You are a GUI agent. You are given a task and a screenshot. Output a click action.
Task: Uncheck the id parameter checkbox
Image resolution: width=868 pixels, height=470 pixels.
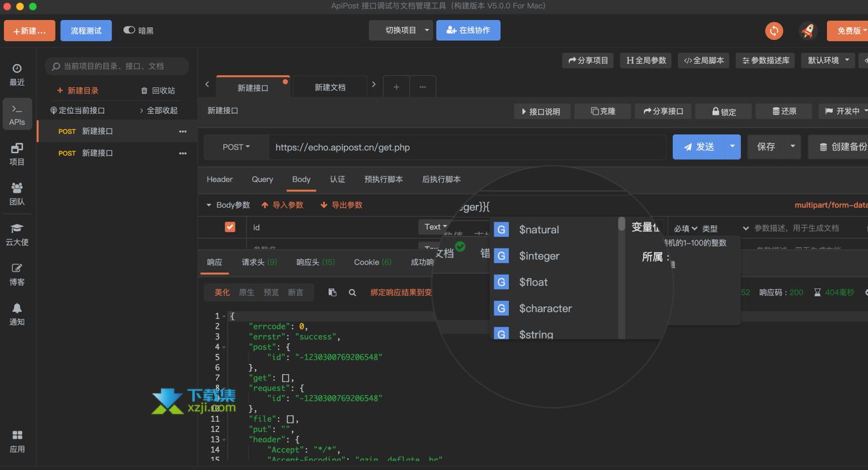tap(230, 227)
